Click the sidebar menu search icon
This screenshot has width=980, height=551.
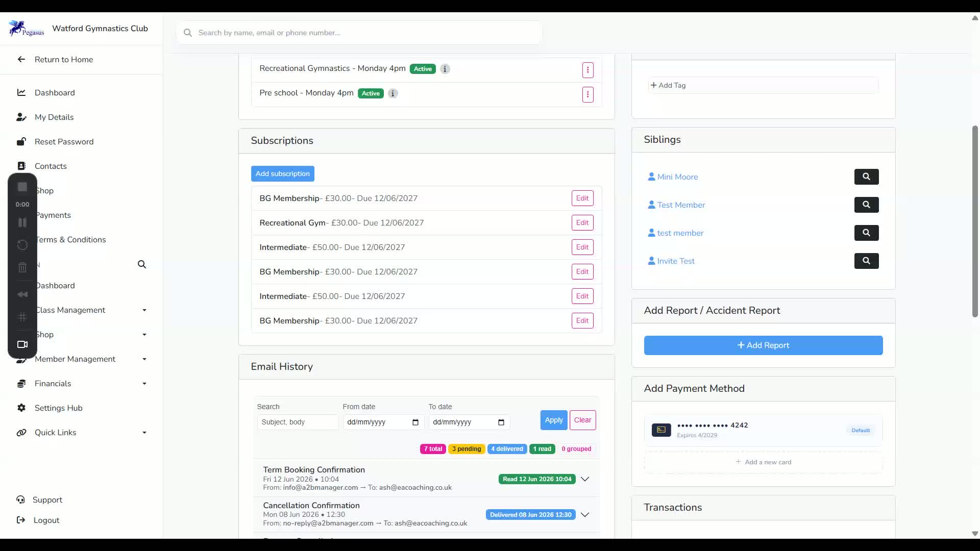142,264
